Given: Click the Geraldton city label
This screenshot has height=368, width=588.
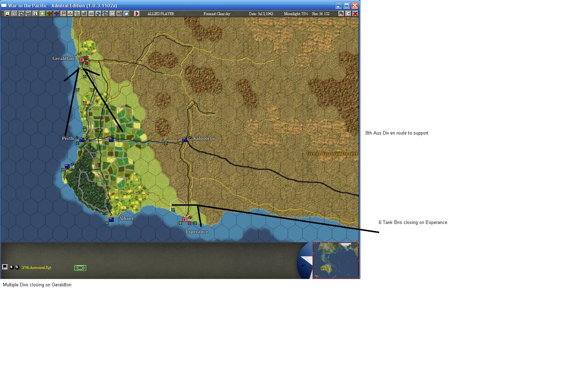Looking at the screenshot, I should coord(63,59).
